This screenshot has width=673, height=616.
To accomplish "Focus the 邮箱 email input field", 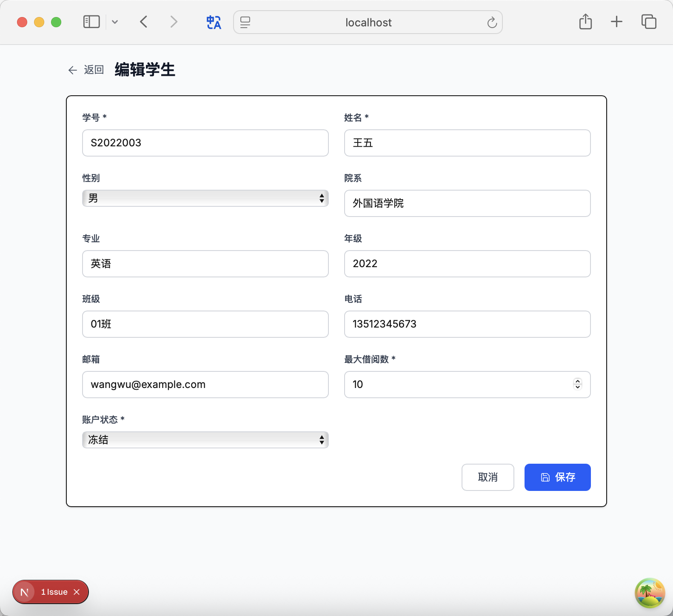I will (x=205, y=385).
